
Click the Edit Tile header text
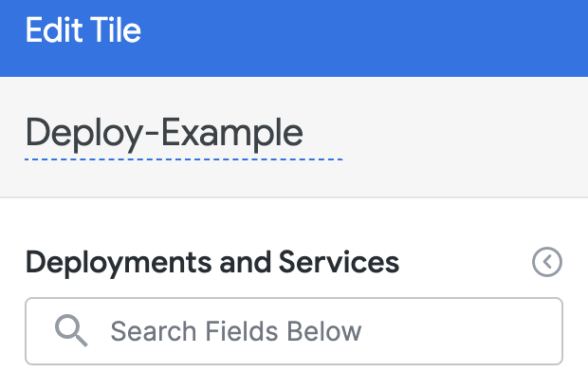(x=83, y=29)
